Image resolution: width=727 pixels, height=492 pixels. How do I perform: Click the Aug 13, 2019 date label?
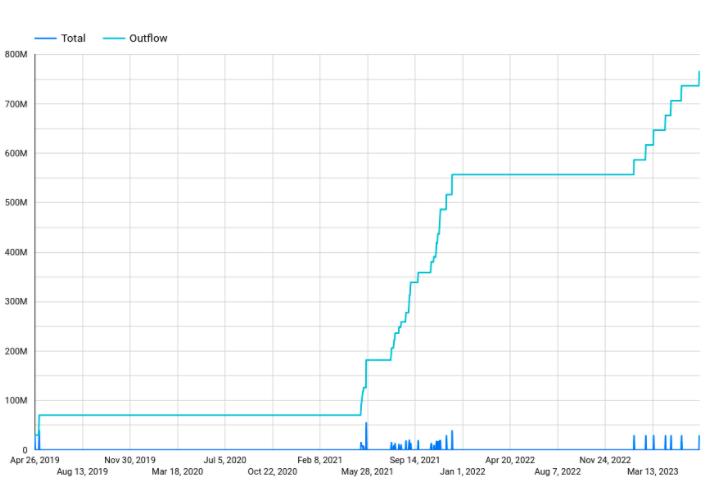coord(82,472)
